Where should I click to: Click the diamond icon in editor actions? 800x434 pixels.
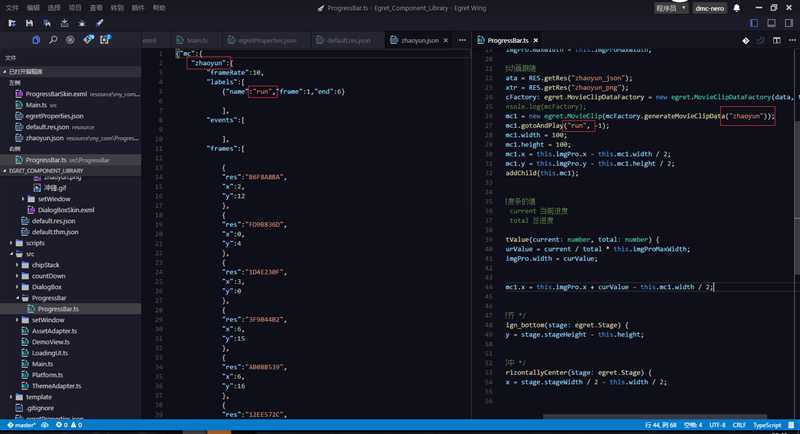745,40
